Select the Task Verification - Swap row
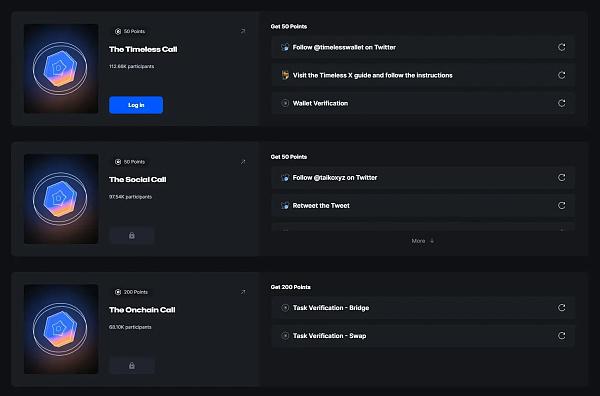 [423, 336]
